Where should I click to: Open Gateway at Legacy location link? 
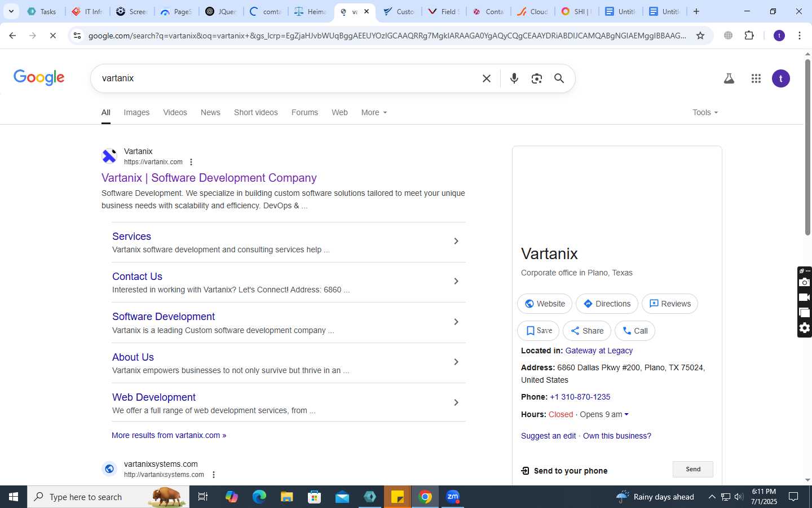click(599, 351)
